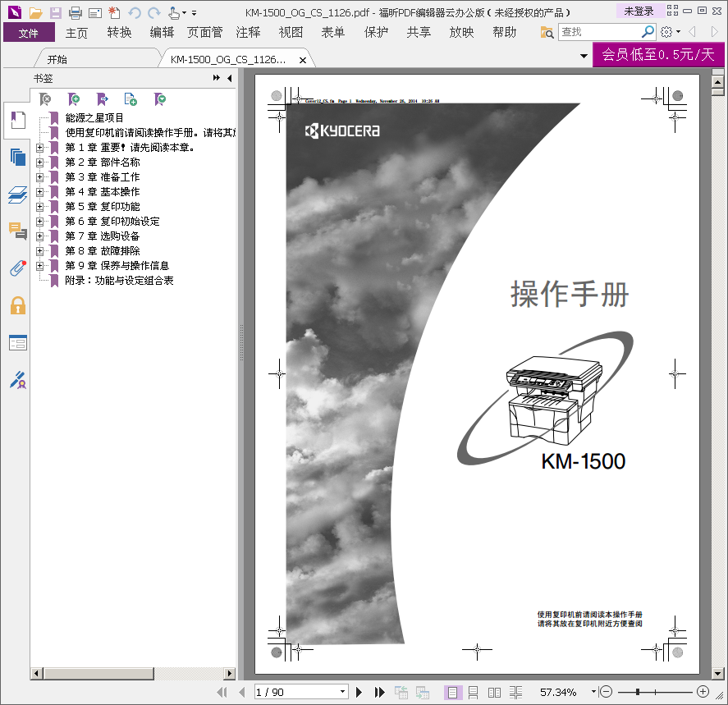
Task: Click the zoom in plus button
Action: (703, 692)
